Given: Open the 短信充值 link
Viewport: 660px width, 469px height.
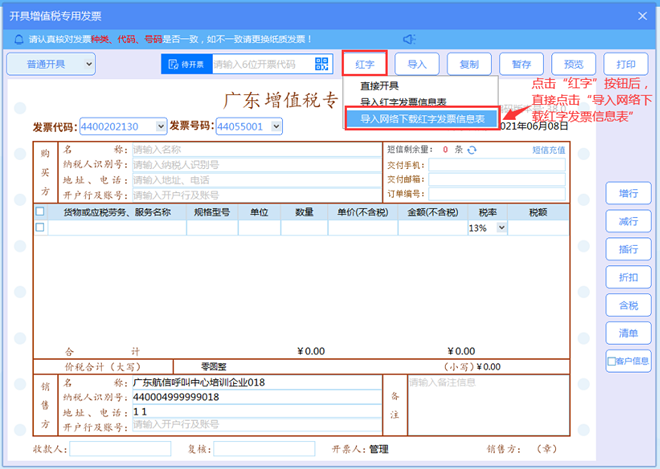Looking at the screenshot, I should tap(548, 150).
